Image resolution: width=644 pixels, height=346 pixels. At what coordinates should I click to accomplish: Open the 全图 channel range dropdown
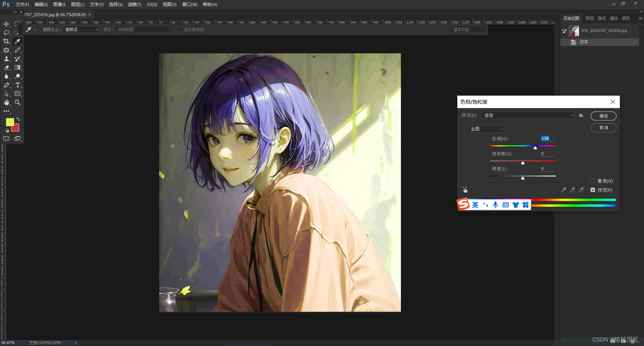[486, 129]
